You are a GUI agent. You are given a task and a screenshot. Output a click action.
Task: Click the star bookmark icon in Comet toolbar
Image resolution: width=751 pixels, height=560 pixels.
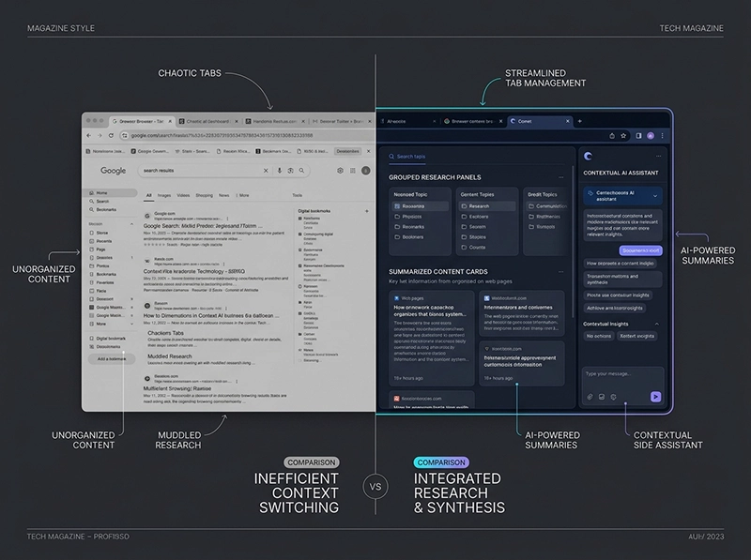623,136
